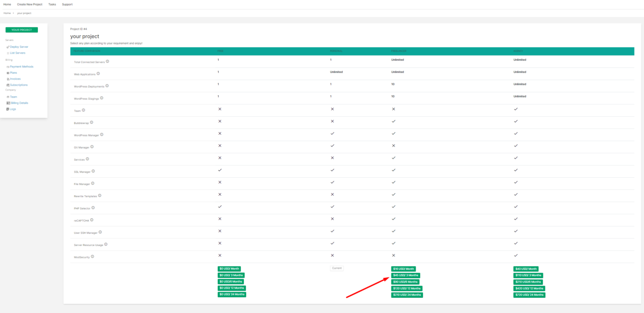The height and width of the screenshot is (313, 644).
Task: Choose the $45 USD/ 3 Months Freelancer plan
Action: click(x=406, y=275)
